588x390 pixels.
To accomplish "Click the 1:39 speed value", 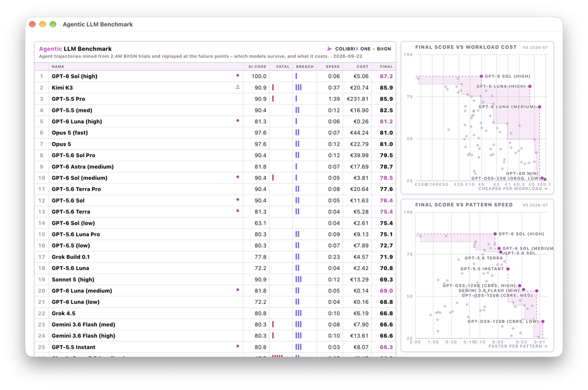I will pyautogui.click(x=334, y=99).
